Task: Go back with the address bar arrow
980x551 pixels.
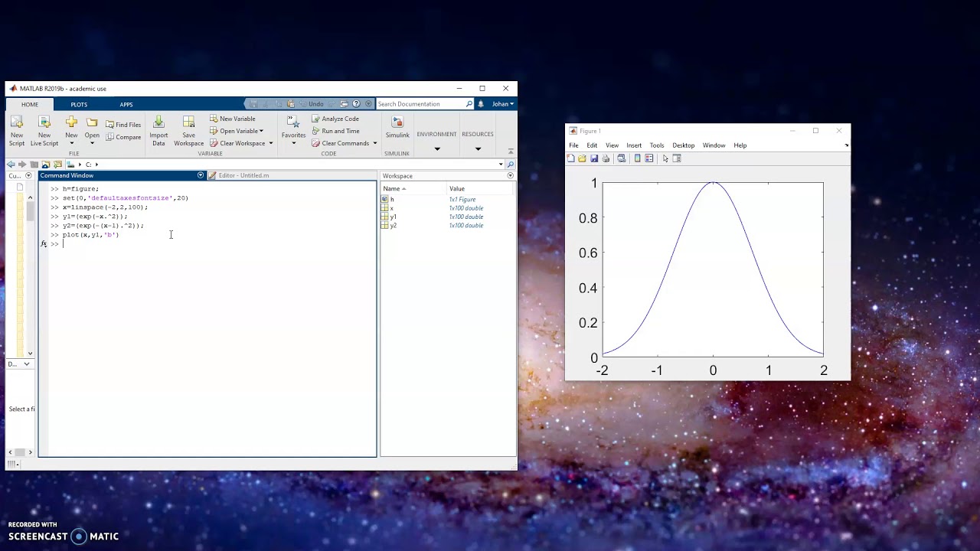Action: click(11, 165)
